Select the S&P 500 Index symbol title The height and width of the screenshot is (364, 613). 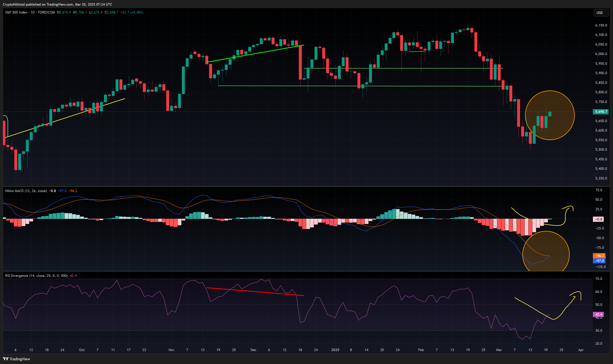[x=16, y=12]
